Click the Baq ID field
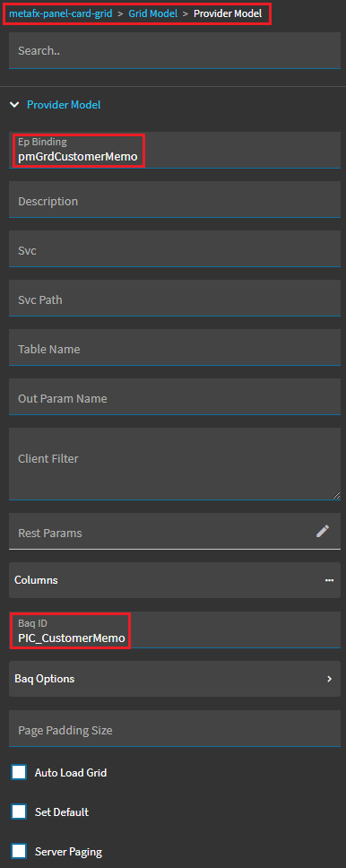 click(175, 630)
